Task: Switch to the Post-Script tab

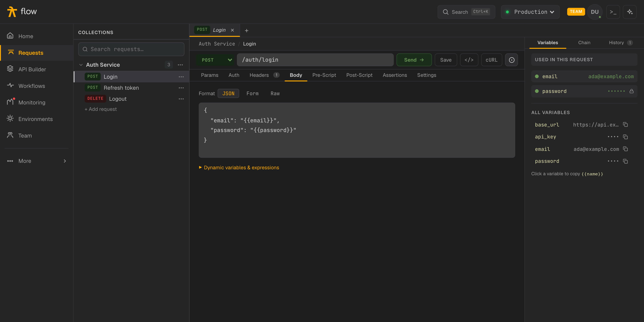Action: [x=359, y=75]
